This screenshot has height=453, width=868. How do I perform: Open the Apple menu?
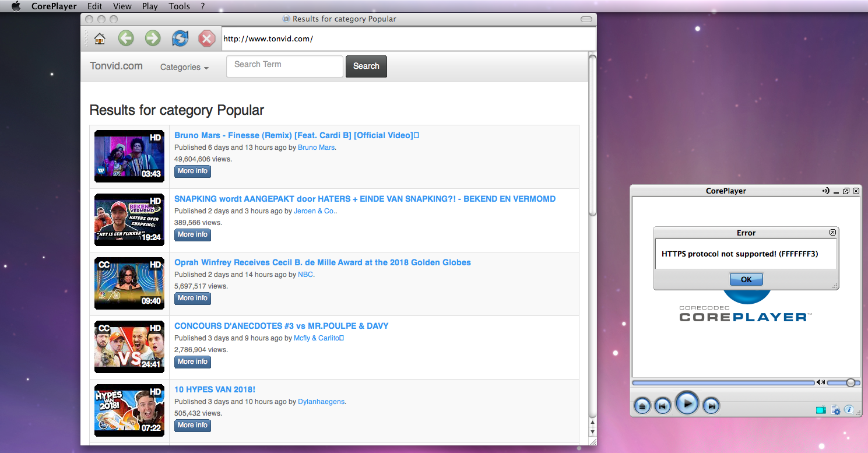[x=16, y=6]
